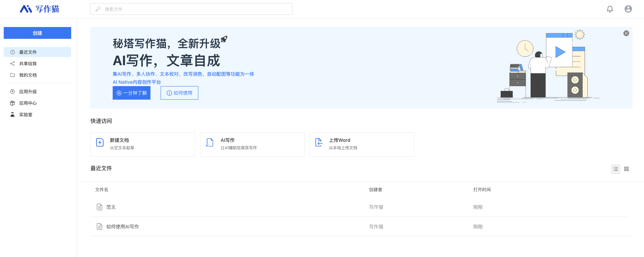
Task: Click the share icon beside 共享给我
Action: 12,63
